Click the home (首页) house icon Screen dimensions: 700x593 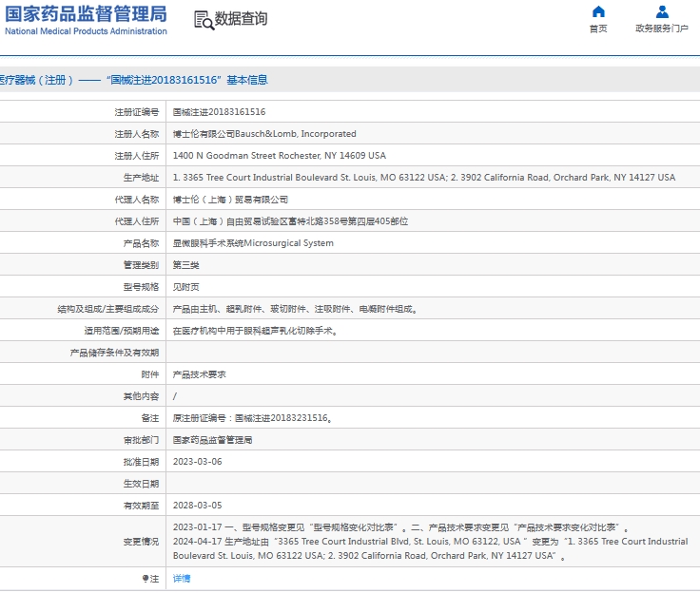[598, 11]
